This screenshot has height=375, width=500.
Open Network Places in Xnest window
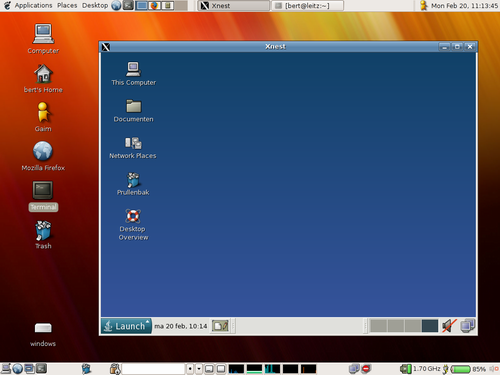pyautogui.click(x=133, y=148)
